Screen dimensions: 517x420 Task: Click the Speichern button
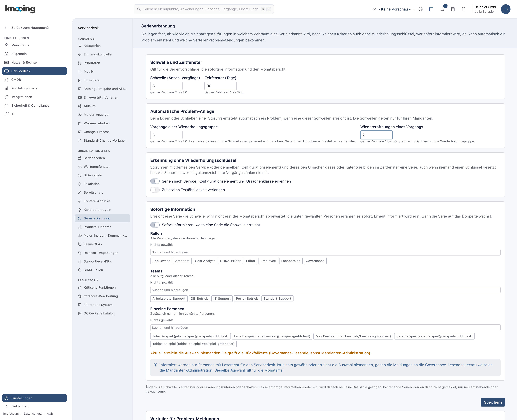click(493, 402)
